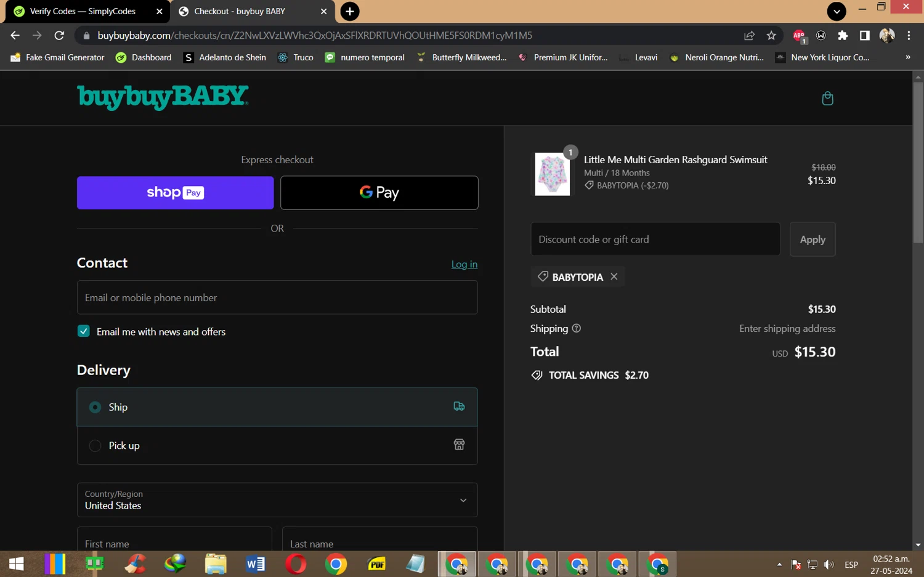924x577 pixels.
Task: Remove the BABYTOPIA discount code
Action: [x=614, y=276]
